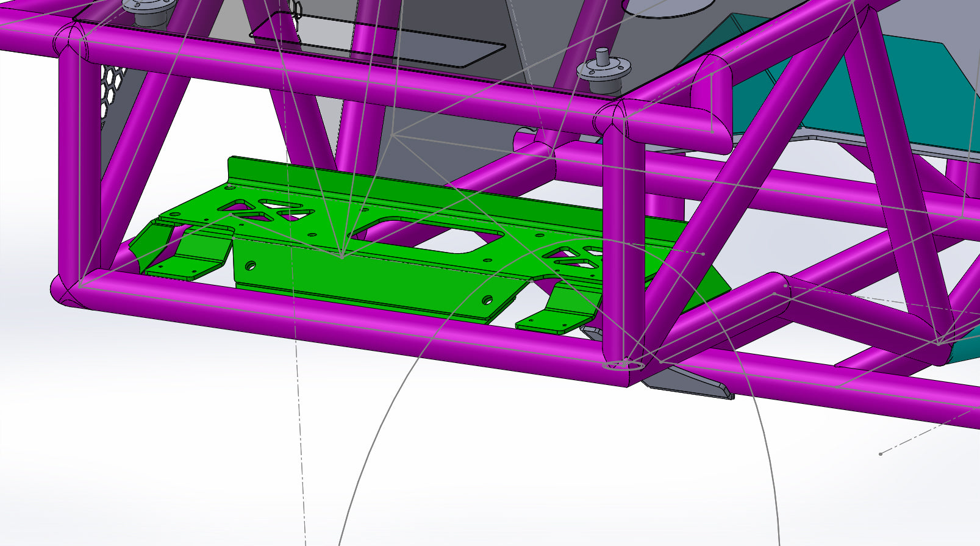Select the gray mounting stud at right corner
The height and width of the screenshot is (546, 980).
click(x=603, y=67)
